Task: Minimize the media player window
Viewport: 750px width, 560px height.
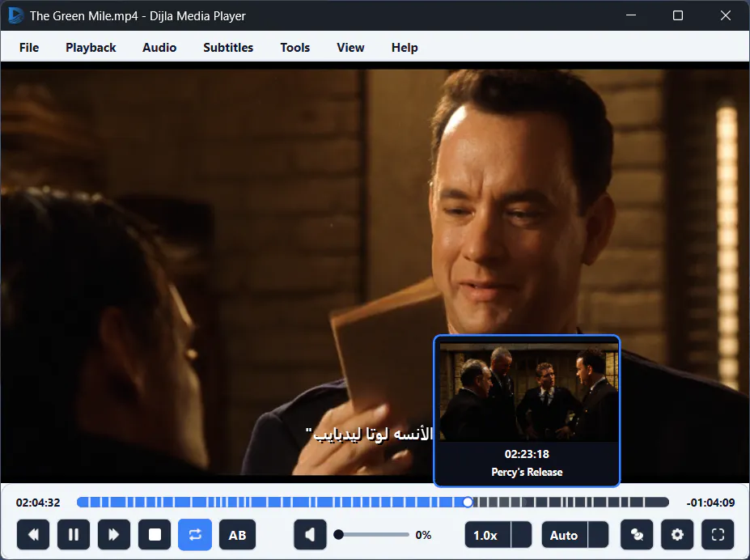Action: coord(631,15)
